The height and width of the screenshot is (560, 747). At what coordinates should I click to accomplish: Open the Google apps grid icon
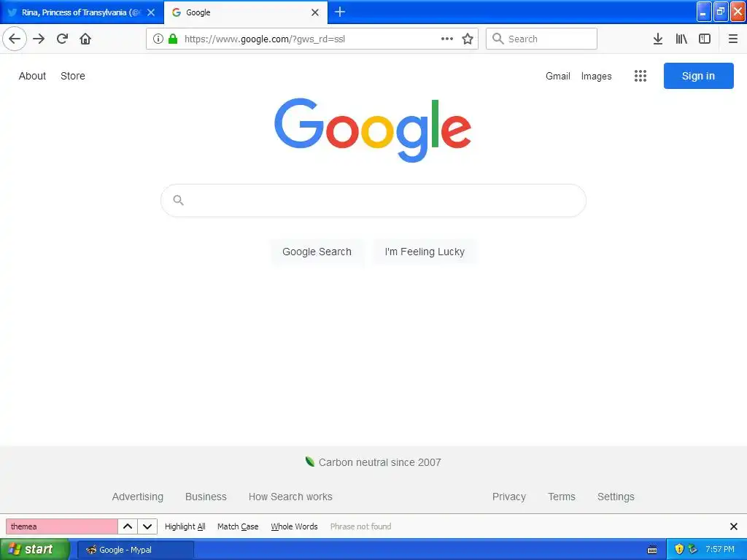[640, 76]
